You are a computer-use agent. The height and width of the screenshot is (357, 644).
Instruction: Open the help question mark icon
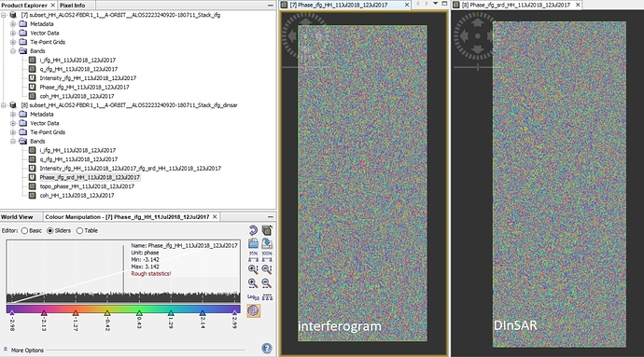267,349
